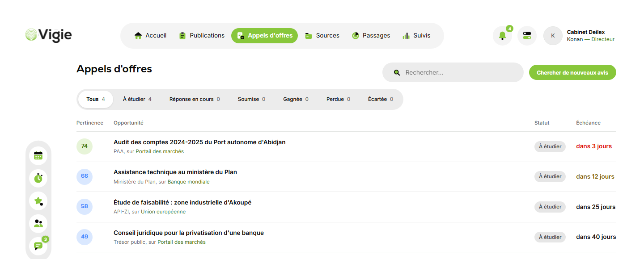Open the Étude de faisabilité Akoupé tender
The image size is (644, 259).
(182, 202)
